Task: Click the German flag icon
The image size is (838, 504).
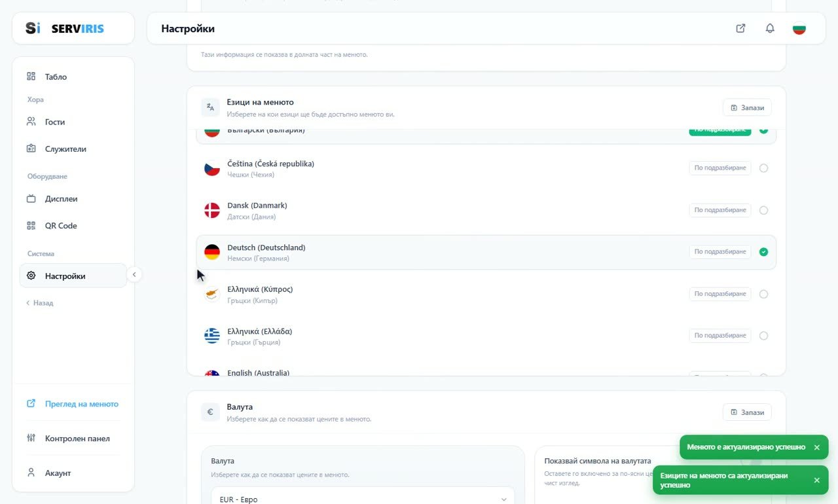Action: pyautogui.click(x=212, y=252)
